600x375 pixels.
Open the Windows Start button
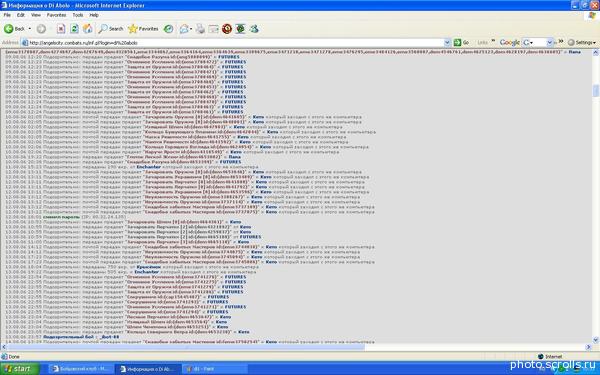pos(19,369)
